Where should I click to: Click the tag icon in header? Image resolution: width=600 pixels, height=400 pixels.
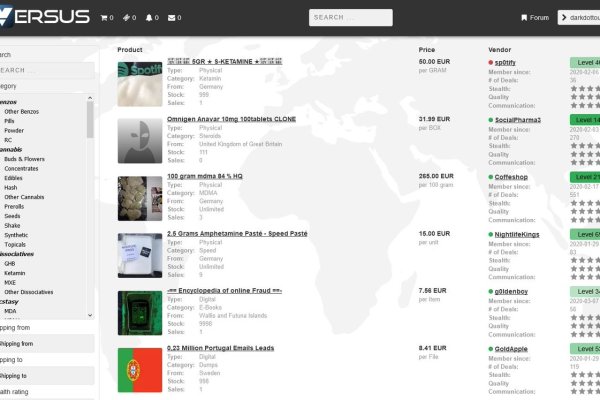pos(127,18)
